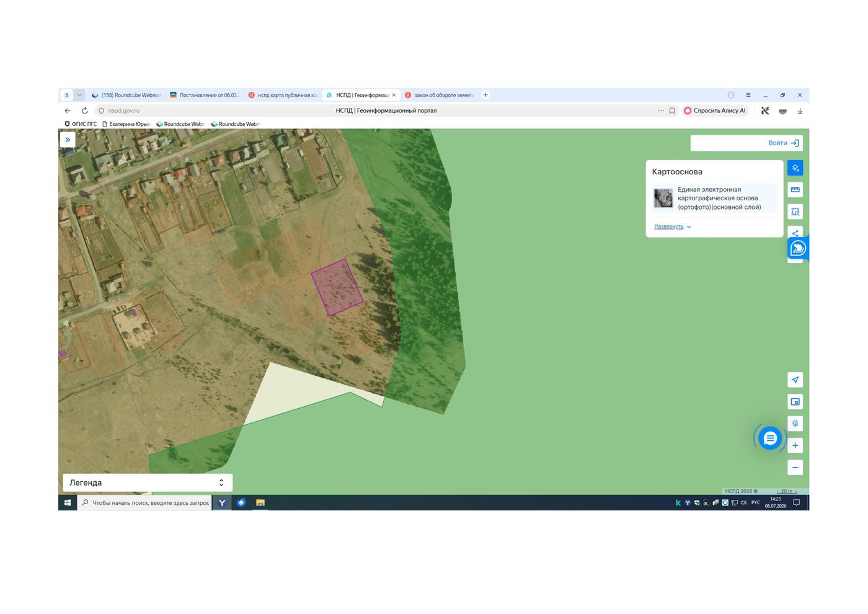
Task: Expand the Легенда dropdown
Action: point(148,483)
